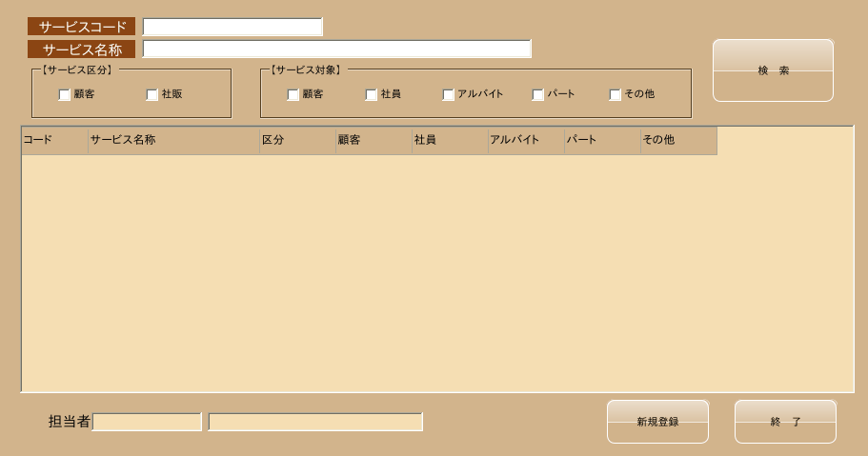The width and height of the screenshot is (868, 456).
Task: Check 顧客 under サービス対象
Action: click(x=293, y=94)
